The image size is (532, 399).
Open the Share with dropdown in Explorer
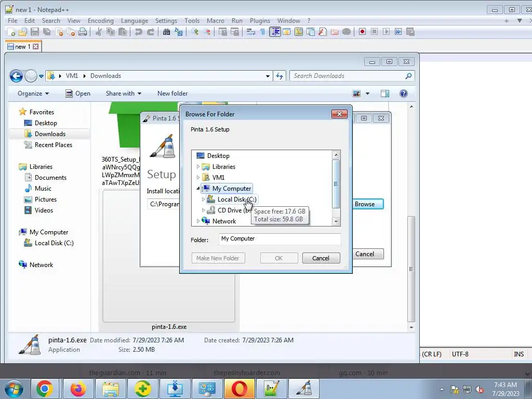coord(124,94)
